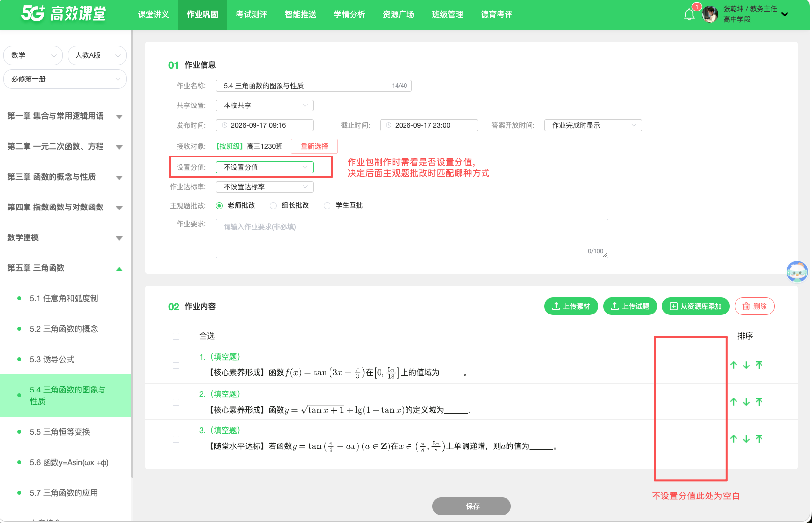Open the 人教A版 edition dropdown
The width and height of the screenshot is (812, 523).
[x=97, y=55]
